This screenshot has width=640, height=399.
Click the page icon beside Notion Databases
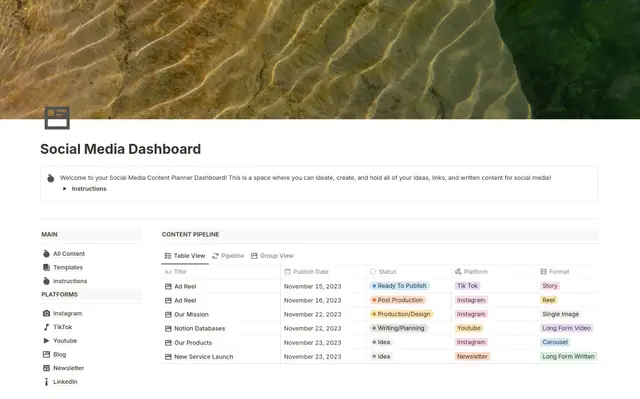pyautogui.click(x=168, y=328)
